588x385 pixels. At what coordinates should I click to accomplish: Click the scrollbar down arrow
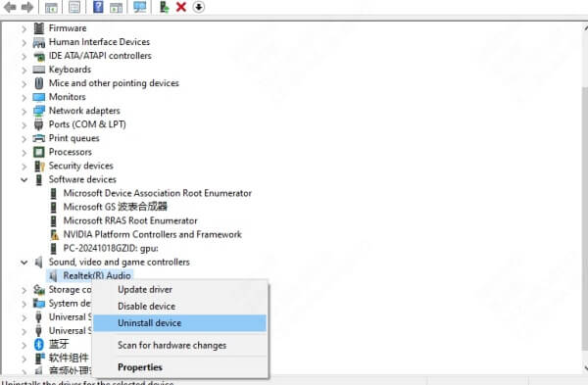click(x=585, y=369)
